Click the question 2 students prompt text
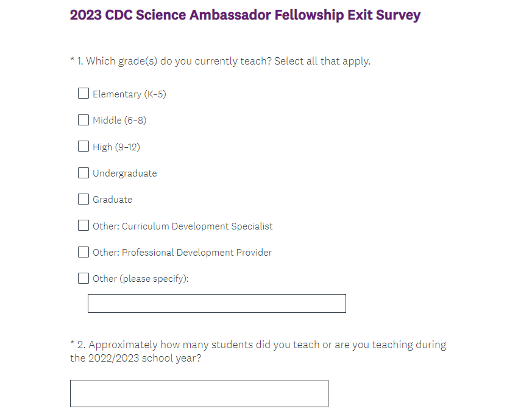The width and height of the screenshot is (532, 420). coord(258,351)
